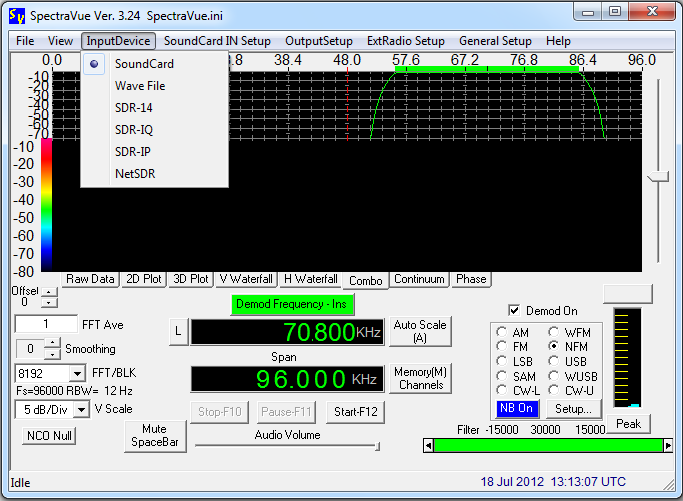Image resolution: width=683 pixels, height=501 pixels.
Task: Click the SpectraVue title bar app icon
Action: pos(16,14)
